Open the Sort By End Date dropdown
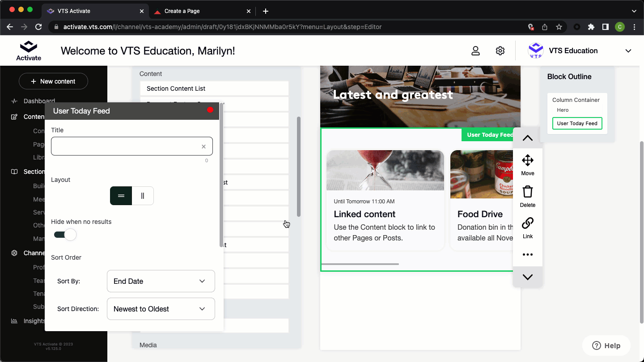This screenshot has height=362, width=644. coord(161,281)
